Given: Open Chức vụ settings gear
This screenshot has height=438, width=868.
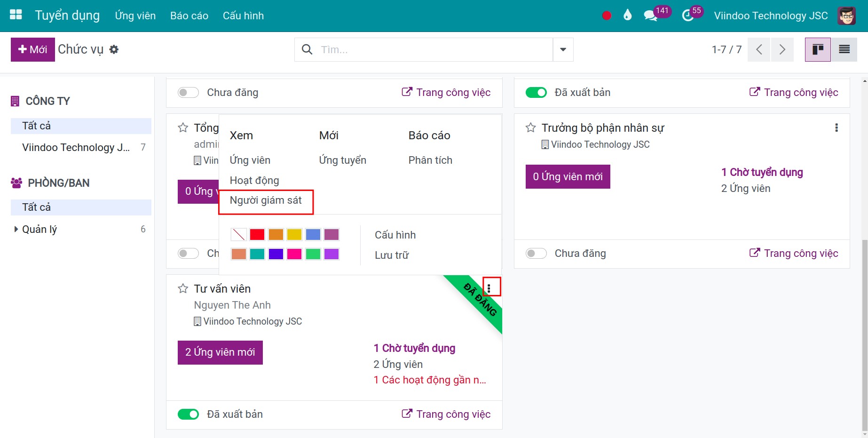Looking at the screenshot, I should (114, 49).
